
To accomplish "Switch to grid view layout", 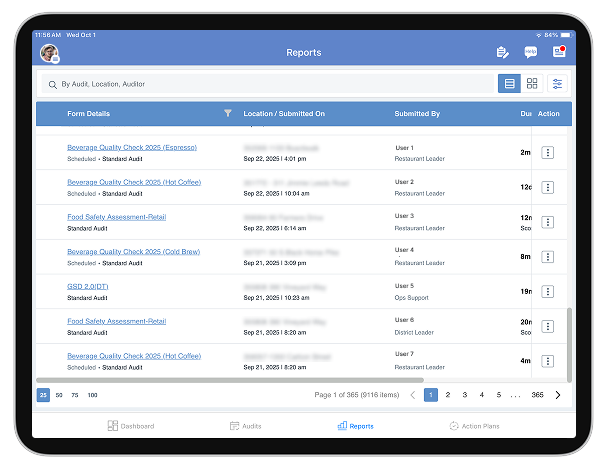I will 532,84.
